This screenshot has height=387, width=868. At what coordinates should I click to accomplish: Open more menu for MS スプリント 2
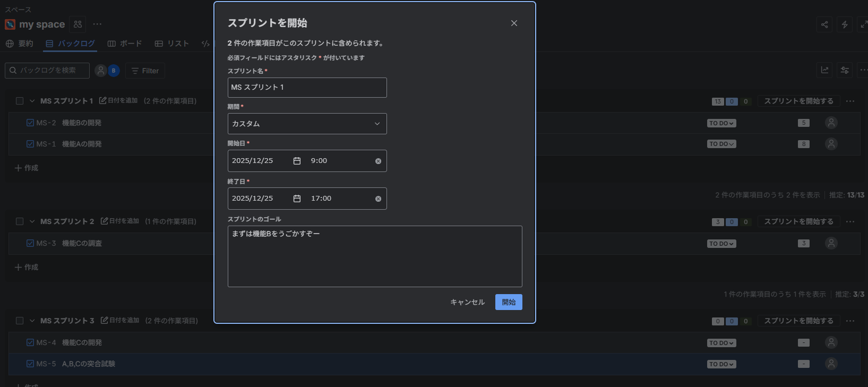click(x=850, y=221)
